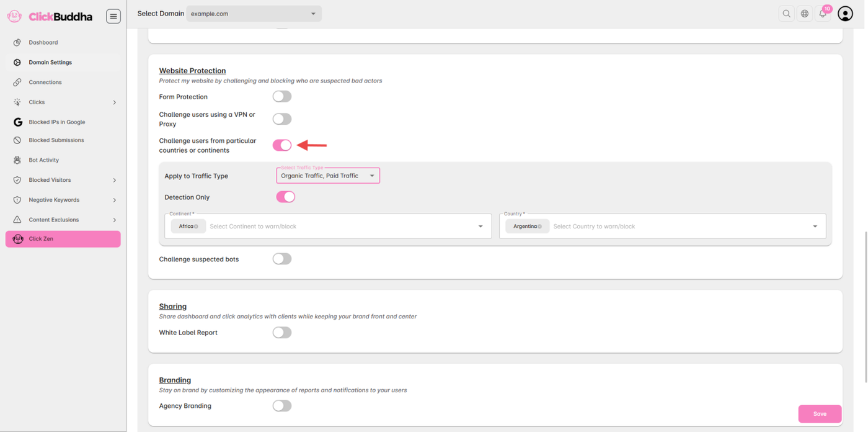This screenshot has width=868, height=432.
Task: Open the Select Traffic Type dropdown
Action: 328,176
